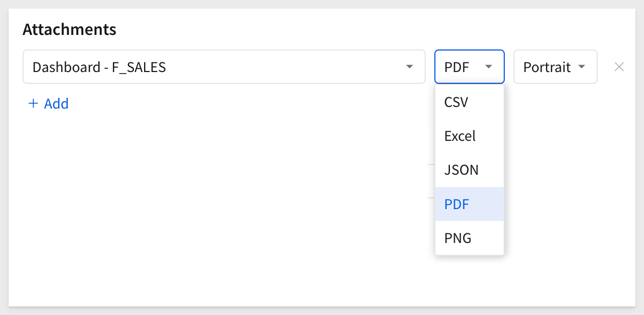Collapse the PDF format dropdown box
The width and height of the screenshot is (644, 315).
469,67
